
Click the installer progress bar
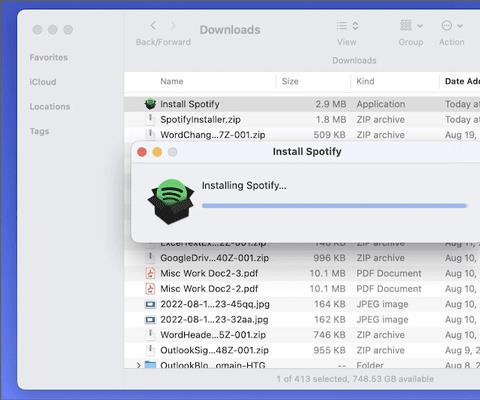(334, 206)
